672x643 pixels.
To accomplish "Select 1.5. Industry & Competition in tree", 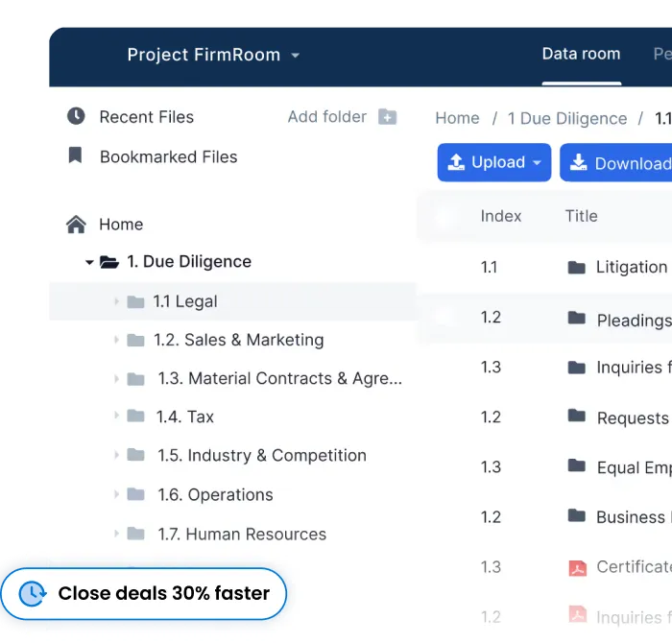I will tap(262, 455).
